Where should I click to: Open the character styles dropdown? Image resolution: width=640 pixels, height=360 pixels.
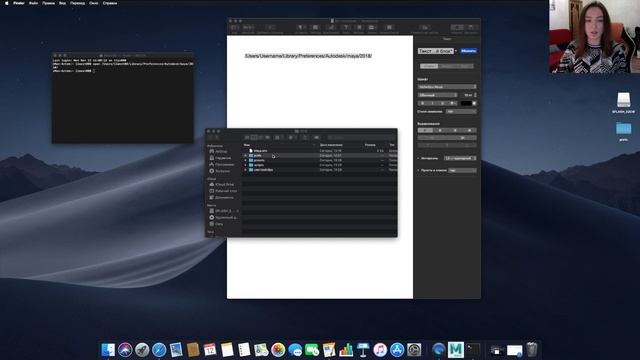point(461,111)
